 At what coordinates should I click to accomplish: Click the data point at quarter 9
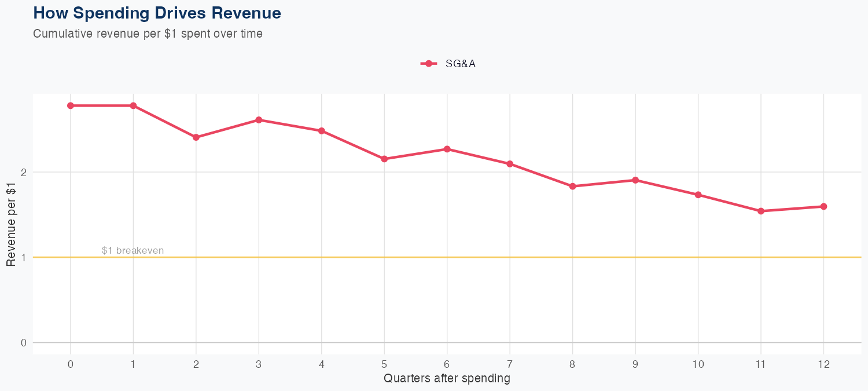635,180
